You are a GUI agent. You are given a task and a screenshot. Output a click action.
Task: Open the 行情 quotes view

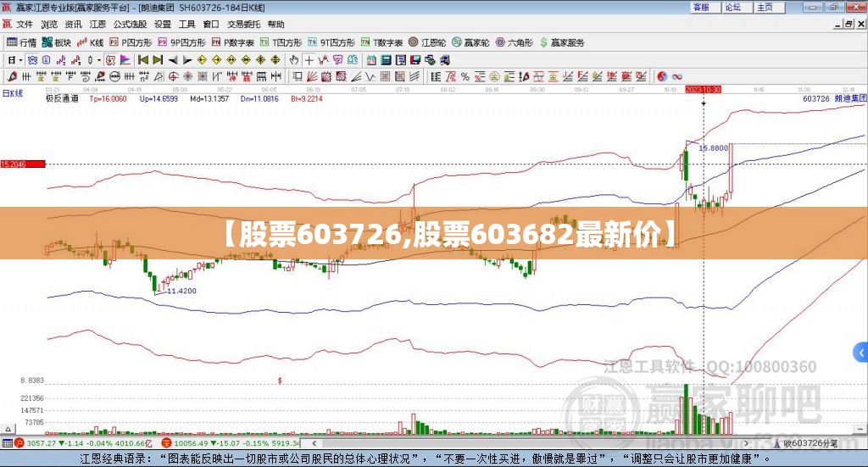pyautogui.click(x=21, y=42)
